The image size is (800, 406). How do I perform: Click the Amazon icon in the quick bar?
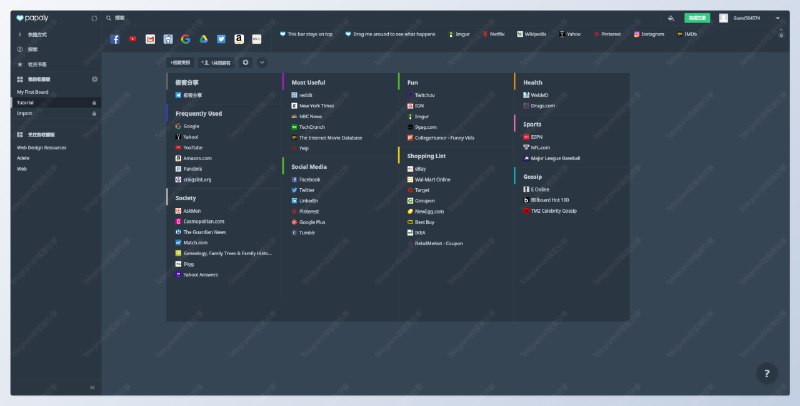click(239, 39)
